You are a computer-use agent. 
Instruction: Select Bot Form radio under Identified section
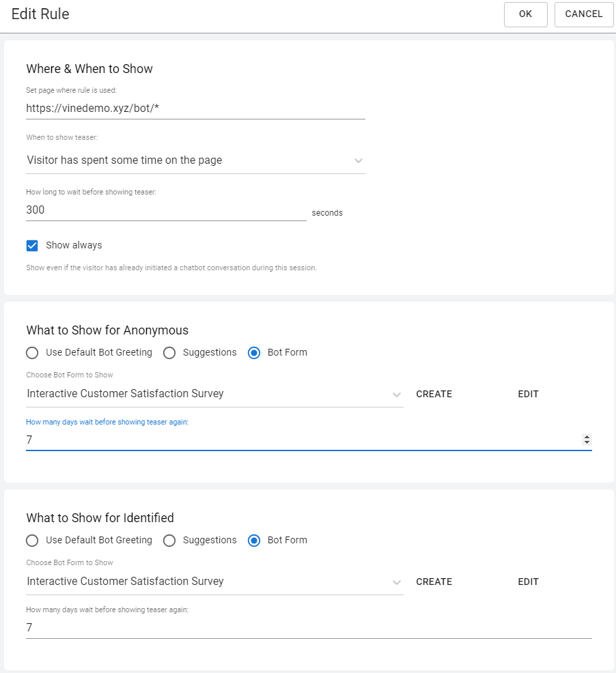tap(254, 541)
